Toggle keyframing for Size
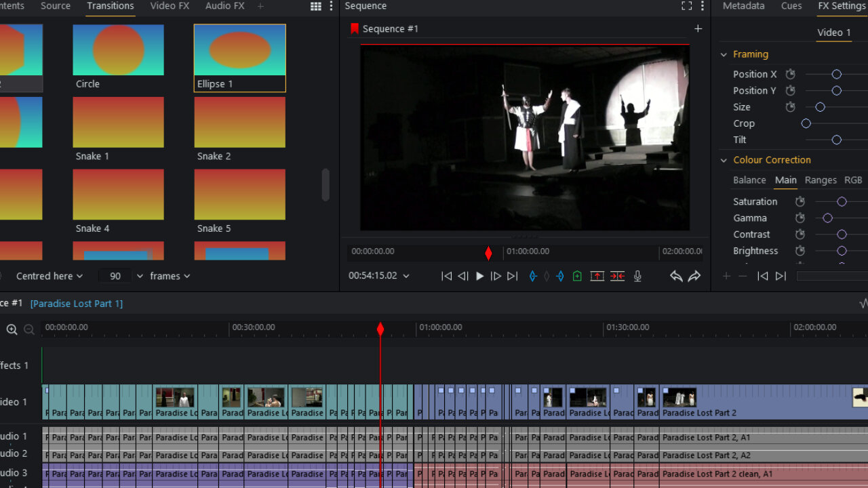This screenshot has width=868, height=488. click(790, 106)
